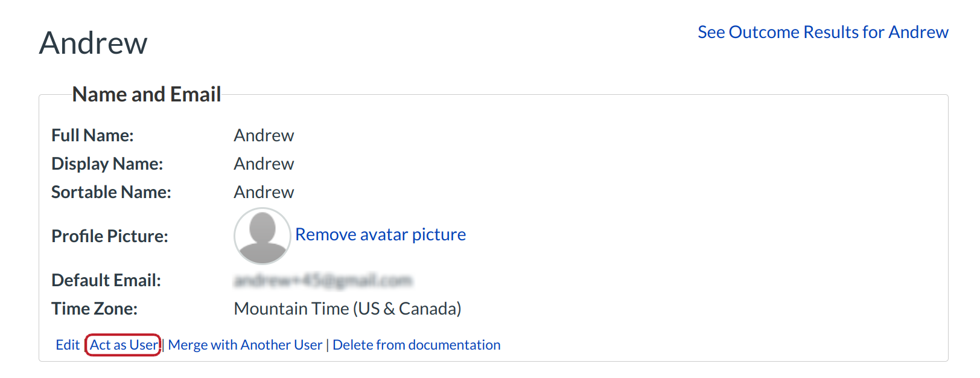
Task: Click the Name and Email section title
Action: [x=147, y=94]
